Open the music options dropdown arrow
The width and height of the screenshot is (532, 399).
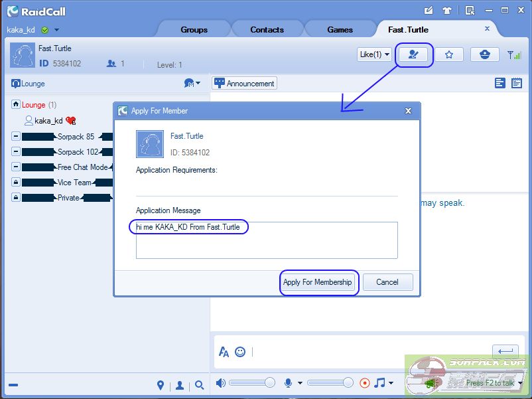[x=391, y=383]
